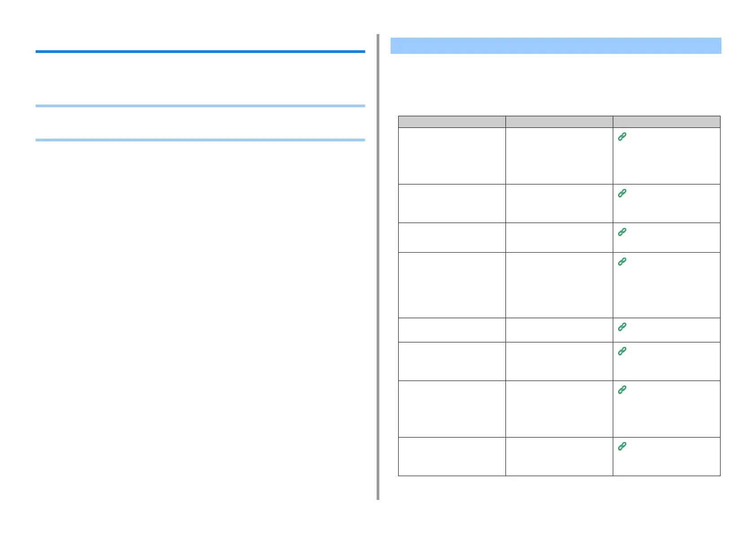Screen dimensions: 756x534
Task: Follow the link icon in the seventh table row
Action: 622,390
